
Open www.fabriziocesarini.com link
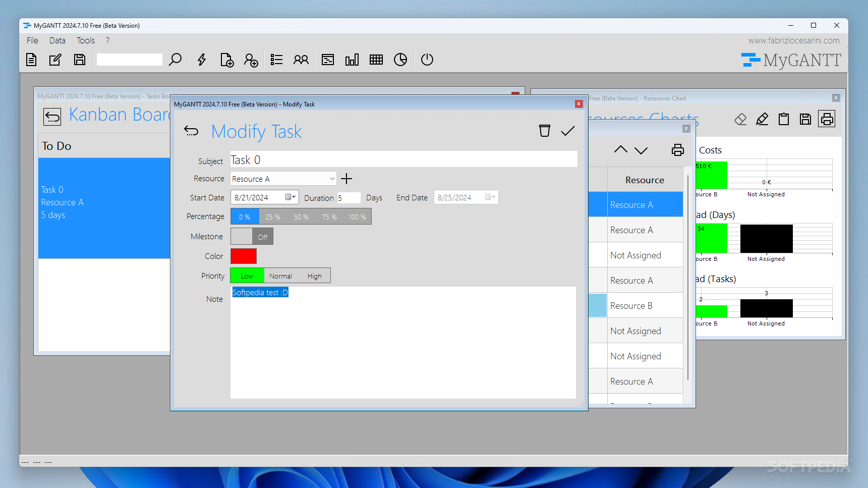coord(794,40)
